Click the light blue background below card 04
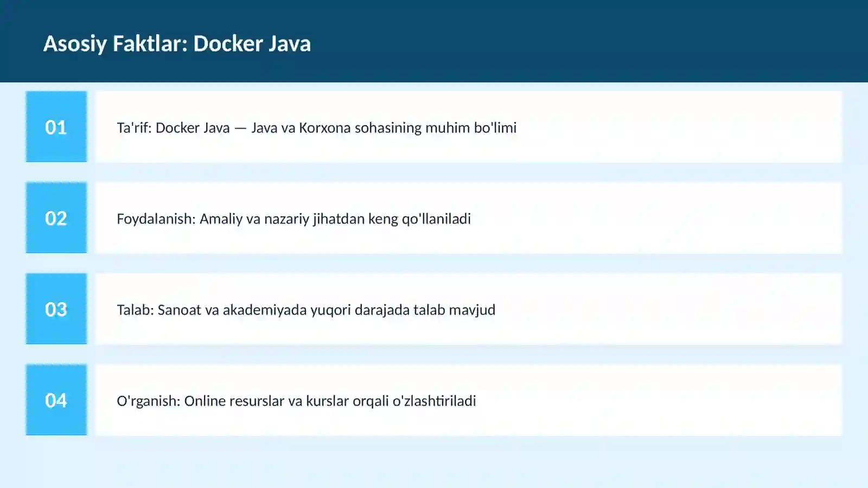Viewport: 868px width, 488px height. pos(434,462)
